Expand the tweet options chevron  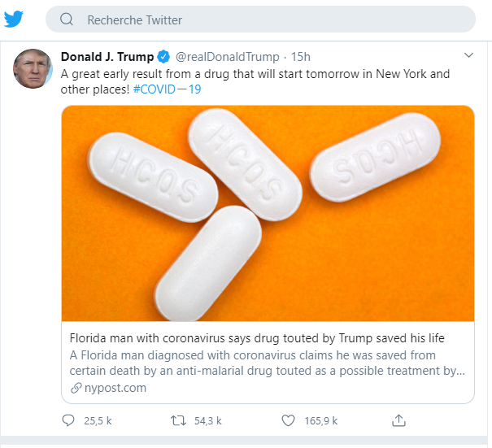point(468,56)
